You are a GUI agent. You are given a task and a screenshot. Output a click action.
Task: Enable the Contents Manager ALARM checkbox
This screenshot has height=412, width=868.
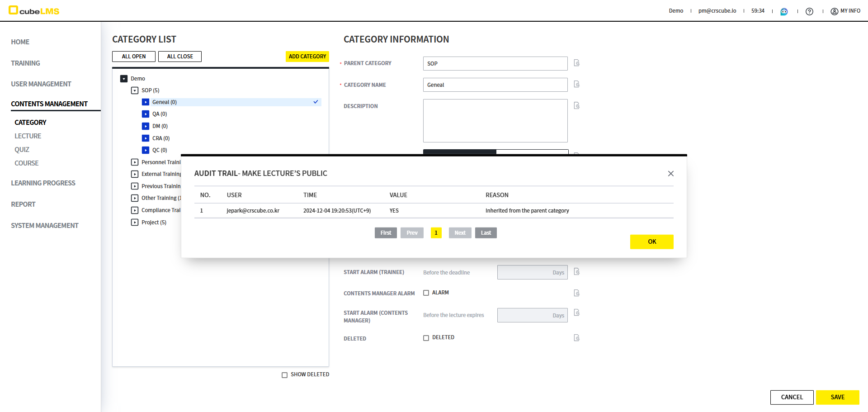pyautogui.click(x=426, y=293)
